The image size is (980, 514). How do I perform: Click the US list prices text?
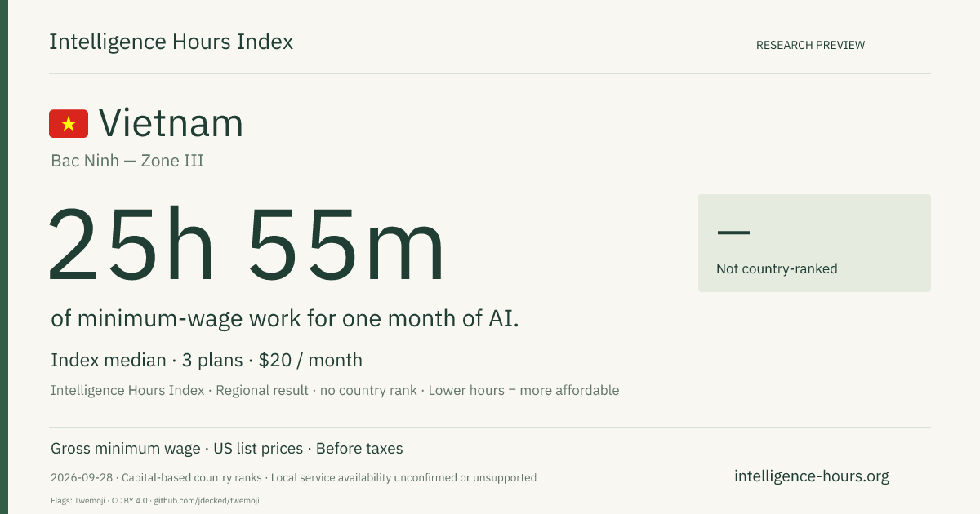tap(258, 449)
